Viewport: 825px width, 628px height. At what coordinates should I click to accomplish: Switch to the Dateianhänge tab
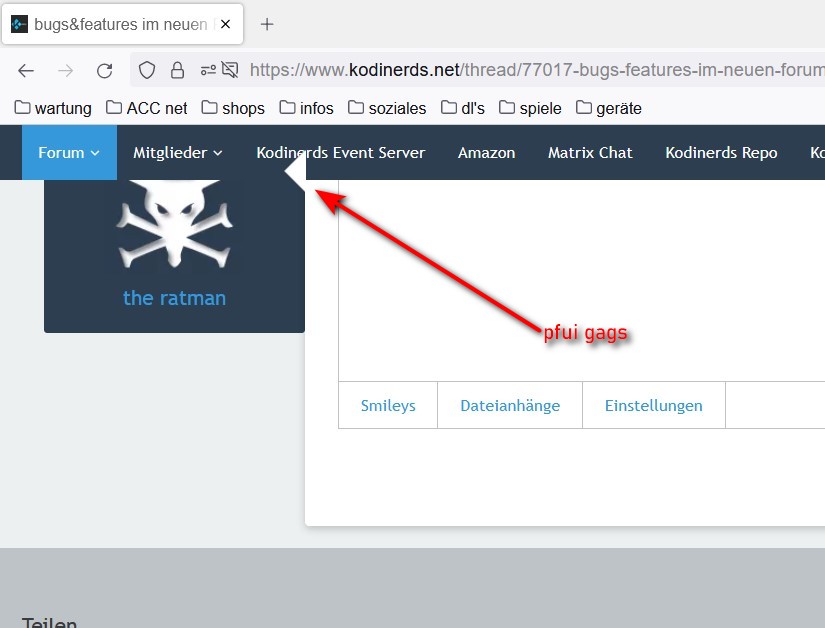[x=510, y=406]
